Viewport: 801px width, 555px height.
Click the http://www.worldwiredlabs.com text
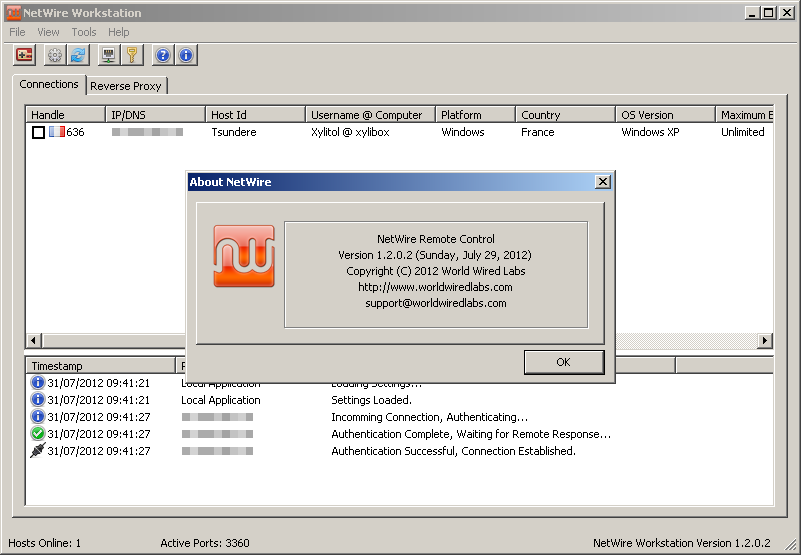pos(435,287)
